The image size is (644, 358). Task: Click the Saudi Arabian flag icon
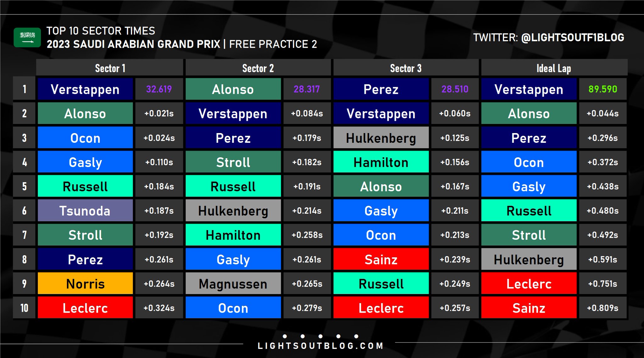(x=27, y=37)
